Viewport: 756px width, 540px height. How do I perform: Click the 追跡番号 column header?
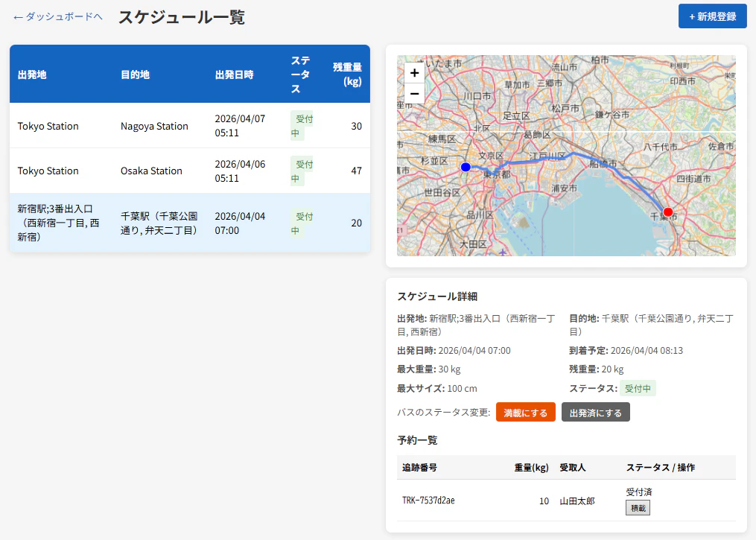[420, 467]
